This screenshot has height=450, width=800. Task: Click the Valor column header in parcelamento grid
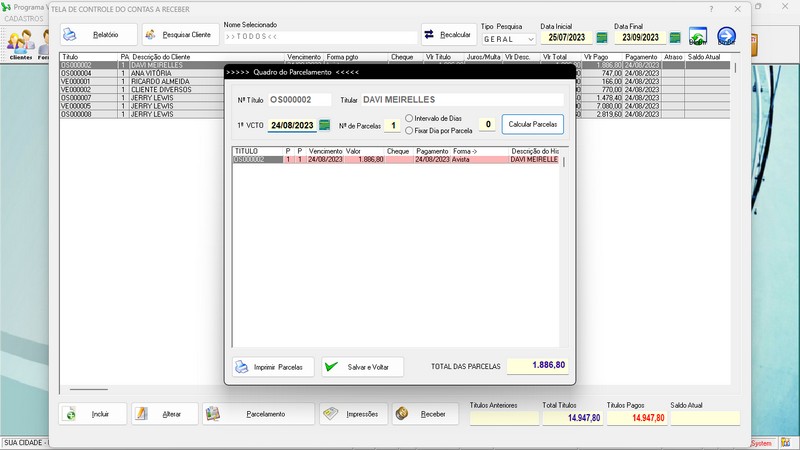(364, 152)
